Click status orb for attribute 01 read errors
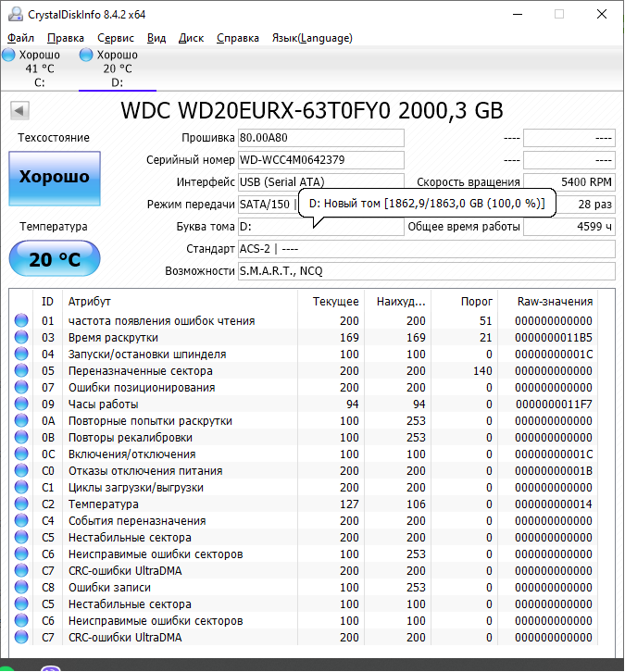This screenshot has width=625, height=672. (x=21, y=321)
